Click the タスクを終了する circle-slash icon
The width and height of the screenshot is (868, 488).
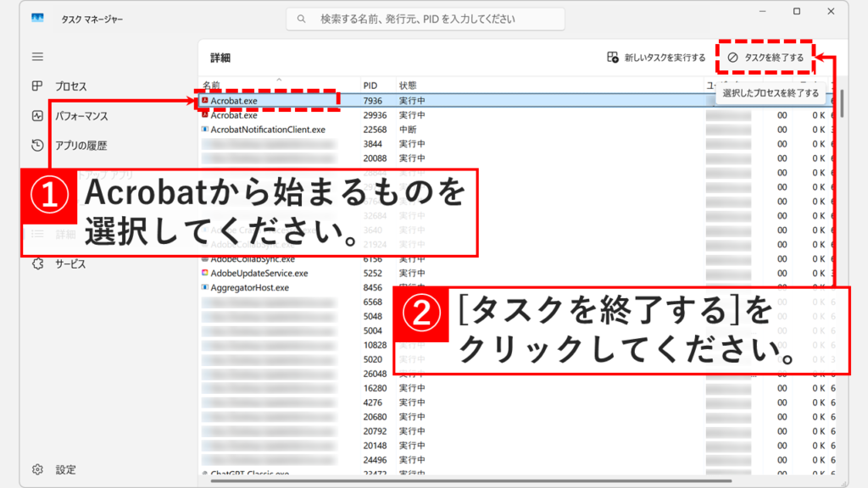[732, 57]
